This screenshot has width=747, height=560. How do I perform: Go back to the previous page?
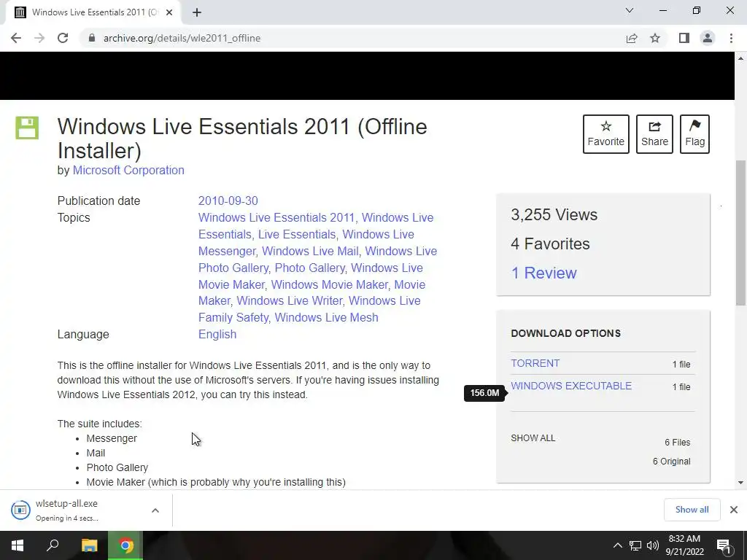(16, 38)
